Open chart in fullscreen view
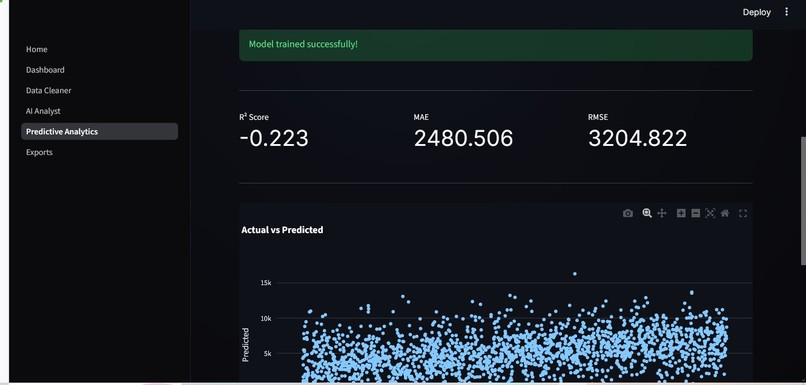This screenshot has height=385, width=806. click(743, 213)
